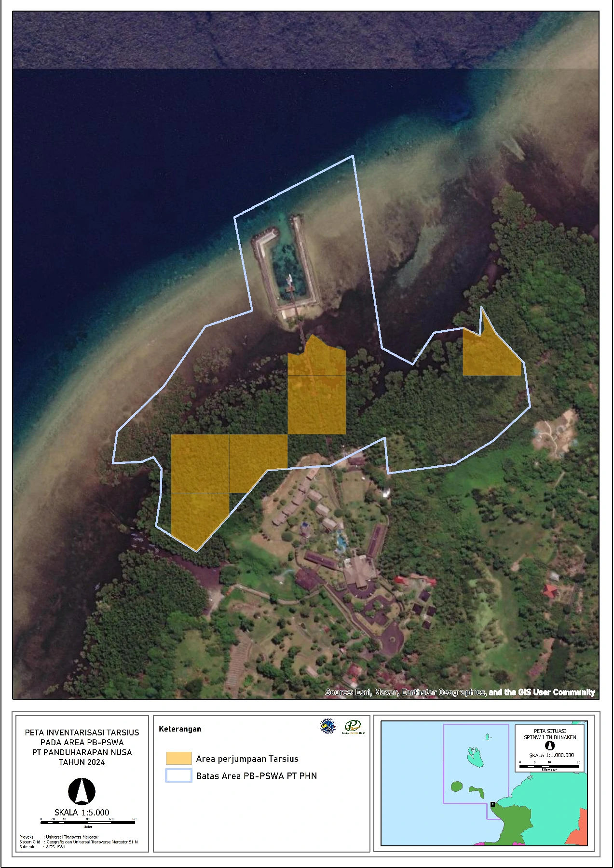Viewport: 614px width, 868px height.
Task: Click the Esri Maxar source attribution text
Action: [x=460, y=692]
